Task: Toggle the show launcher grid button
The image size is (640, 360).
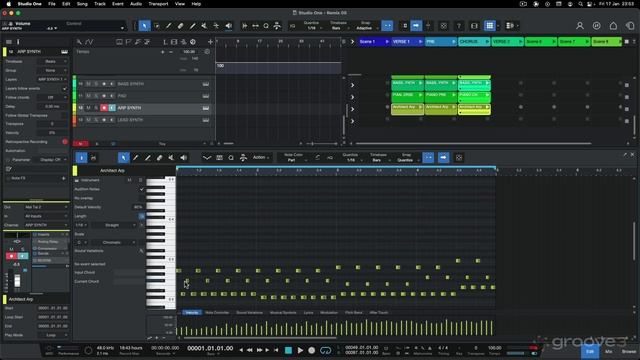Action: [489, 26]
